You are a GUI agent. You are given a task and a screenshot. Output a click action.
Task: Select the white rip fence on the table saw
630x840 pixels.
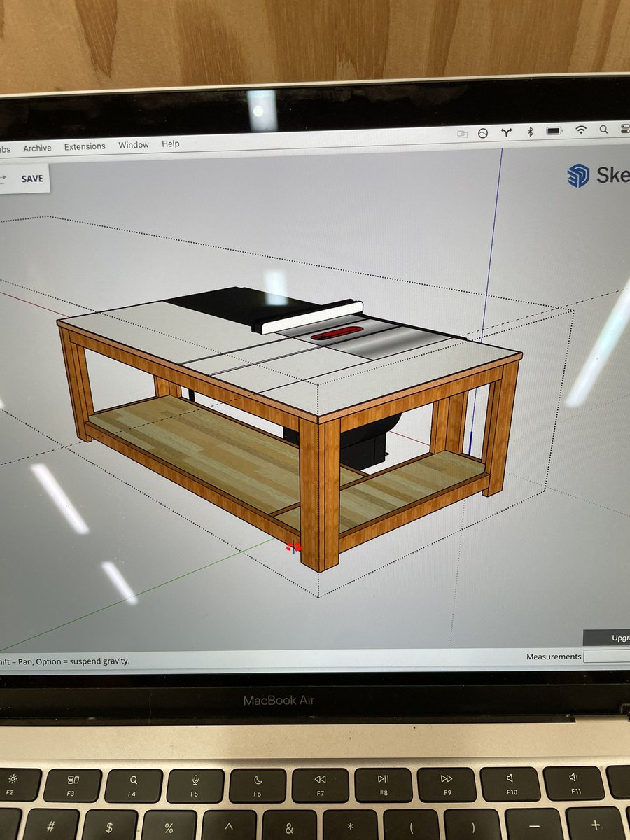tap(312, 317)
